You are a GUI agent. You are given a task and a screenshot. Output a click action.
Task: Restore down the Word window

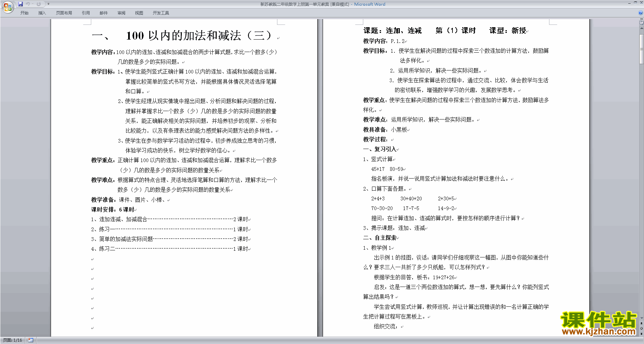(635, 3)
